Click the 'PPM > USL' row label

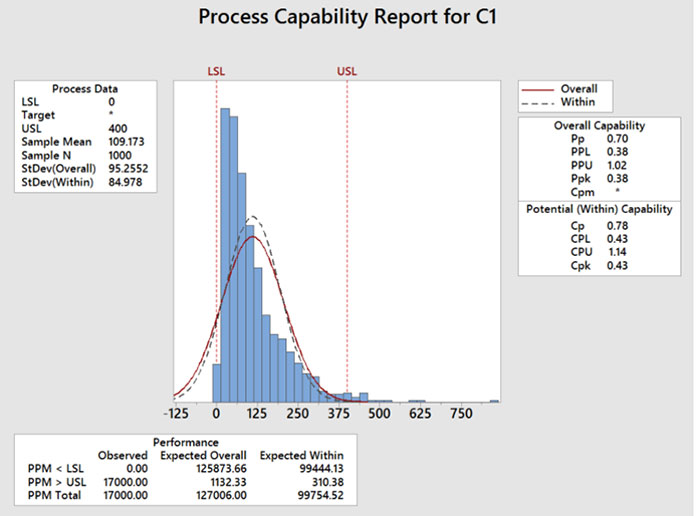(57, 482)
